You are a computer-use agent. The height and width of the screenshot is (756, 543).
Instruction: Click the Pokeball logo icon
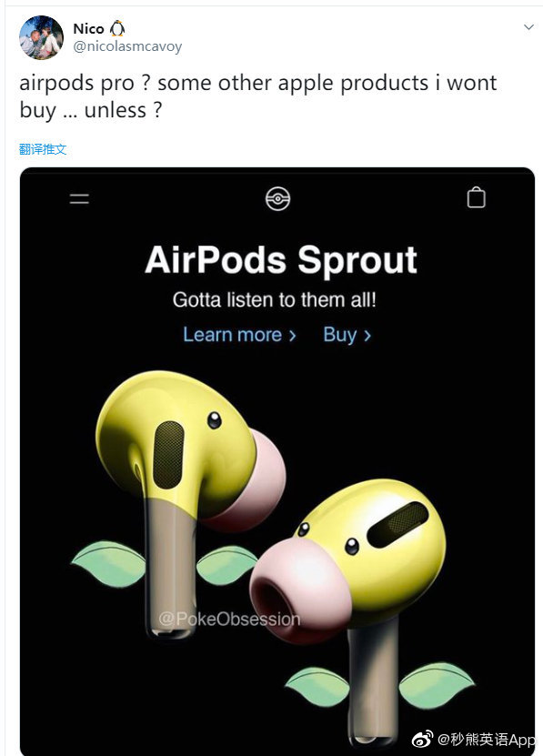pos(277,198)
